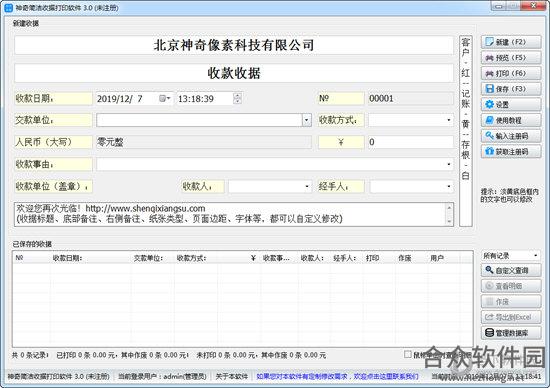Click the application icon in title bar

click(x=8, y=7)
